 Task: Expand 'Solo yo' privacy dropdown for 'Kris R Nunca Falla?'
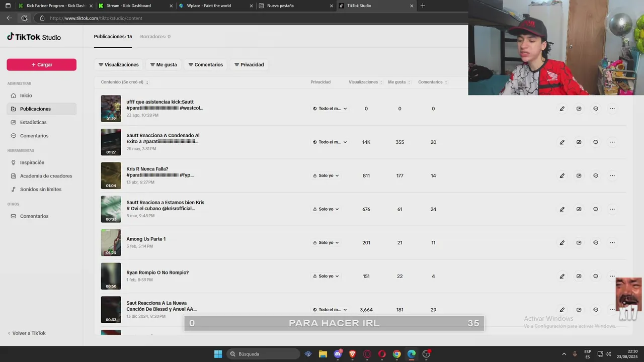(326, 175)
